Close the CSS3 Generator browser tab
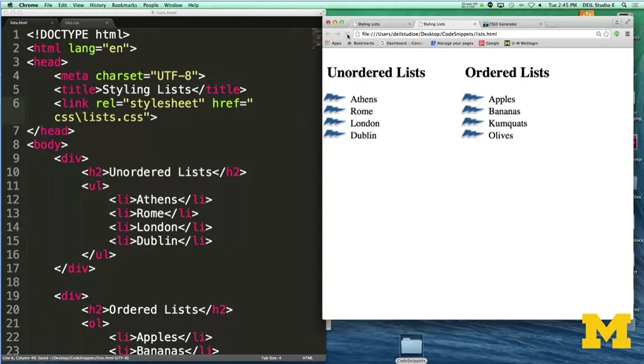The height and width of the screenshot is (364, 644). 540,24
